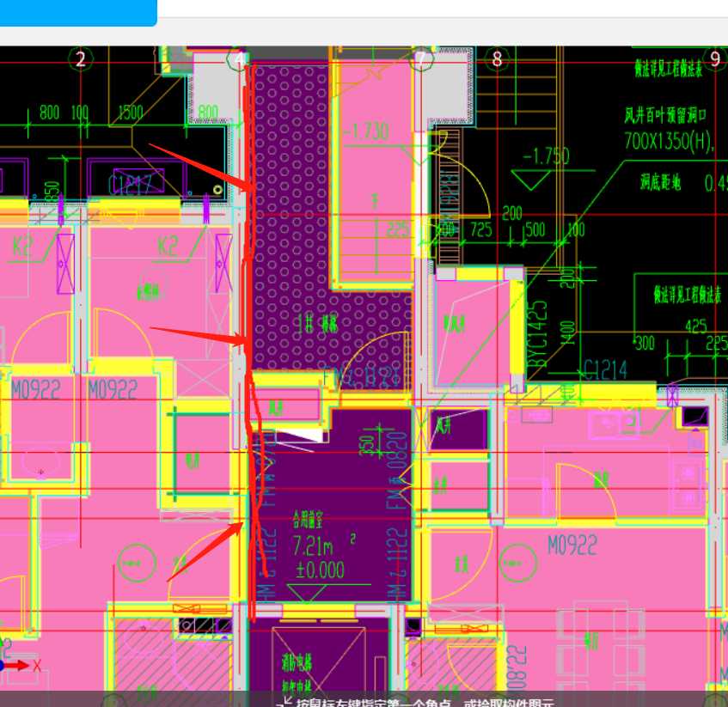The height and width of the screenshot is (707, 728).
Task: Pick the dimension value 725
Action: pos(481,229)
